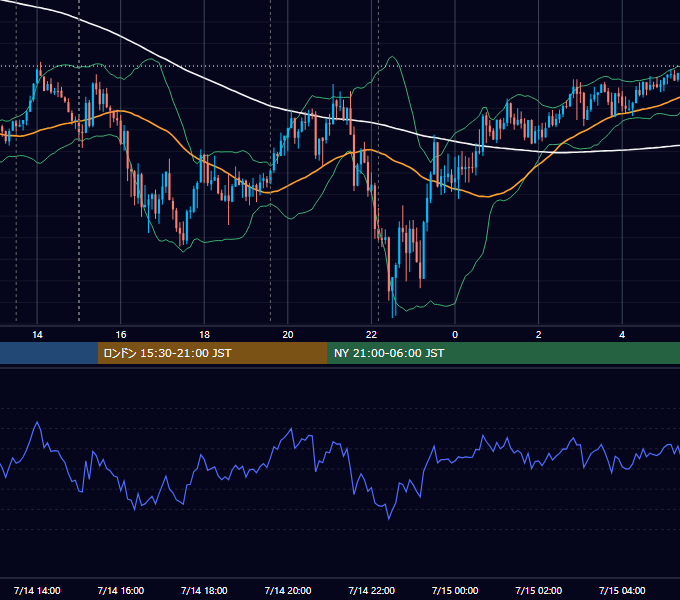Click the 7/14 16:00 label on indicator axis

point(121,590)
